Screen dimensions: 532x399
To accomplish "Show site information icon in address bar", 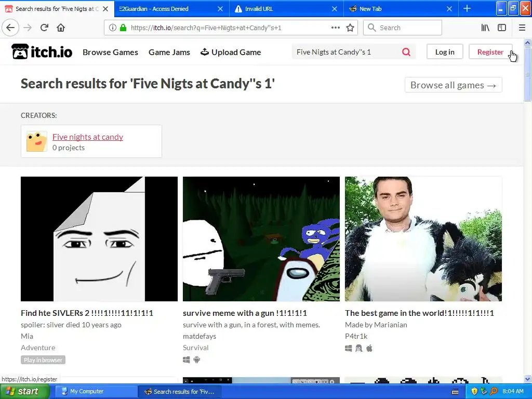I will [113, 28].
